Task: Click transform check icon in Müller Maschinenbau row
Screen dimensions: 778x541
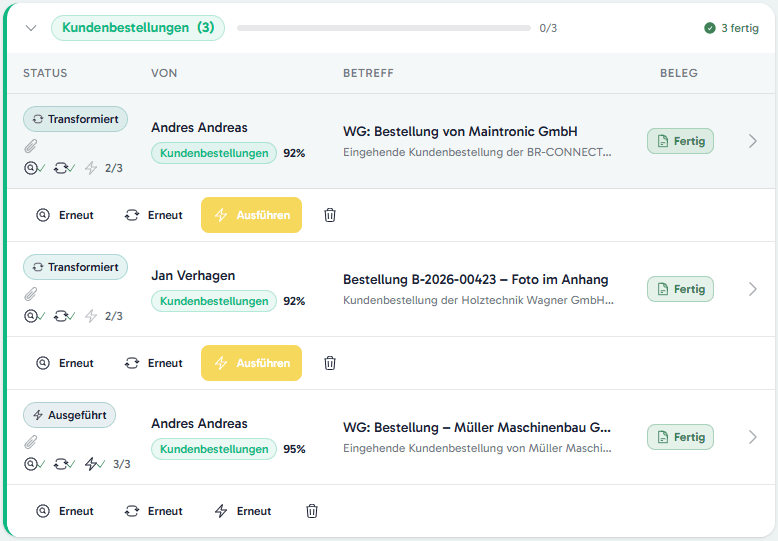Action: [64, 464]
